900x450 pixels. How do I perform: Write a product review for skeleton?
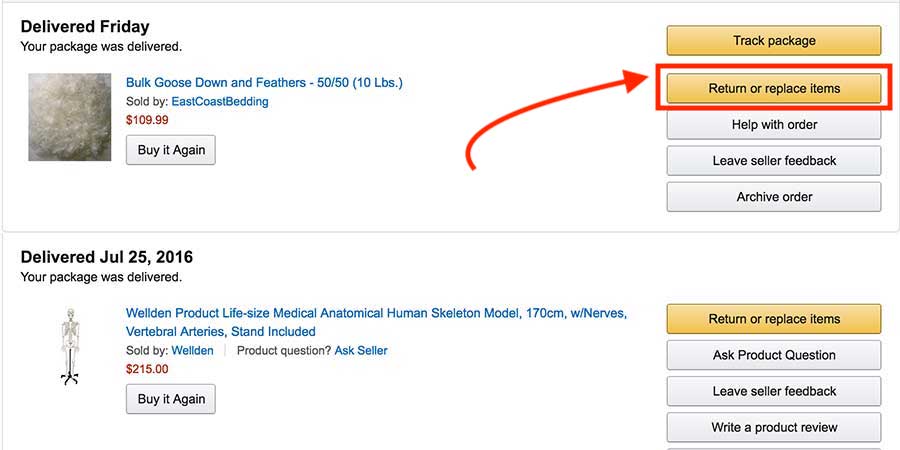[x=773, y=427]
